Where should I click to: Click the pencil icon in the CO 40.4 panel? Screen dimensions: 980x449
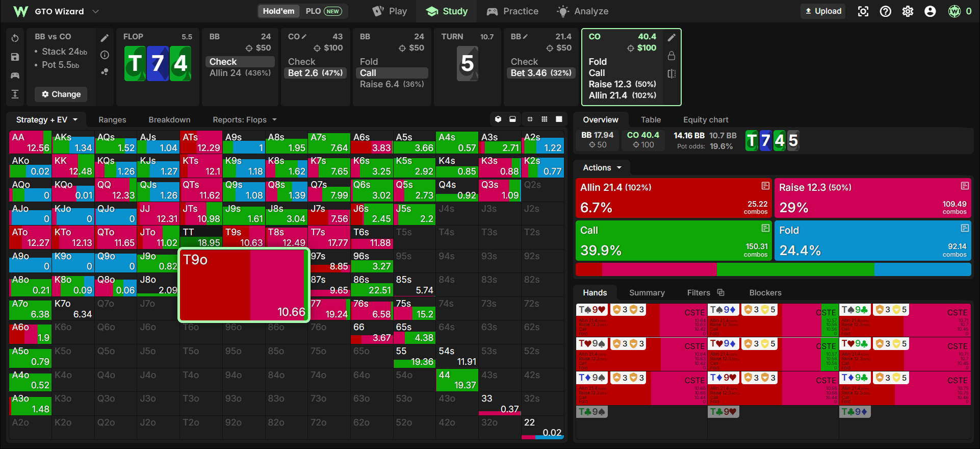tap(672, 37)
